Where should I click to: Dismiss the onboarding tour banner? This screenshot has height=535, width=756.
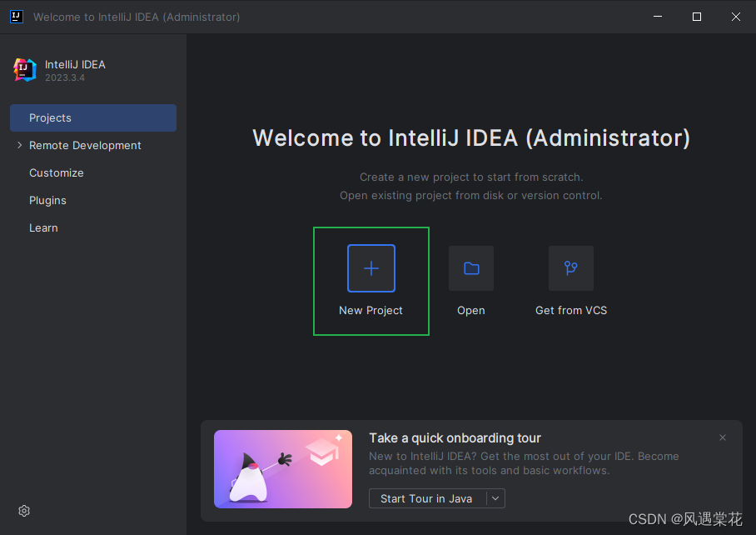722,437
